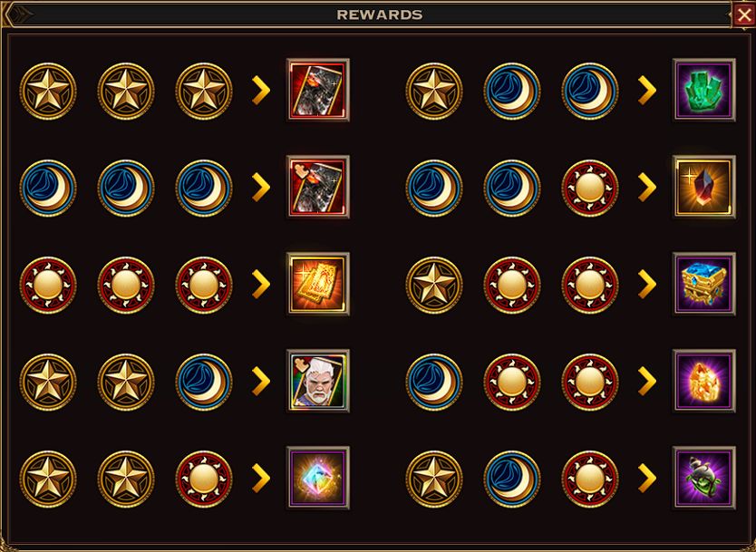Click the Rewards title bar

[378, 15]
